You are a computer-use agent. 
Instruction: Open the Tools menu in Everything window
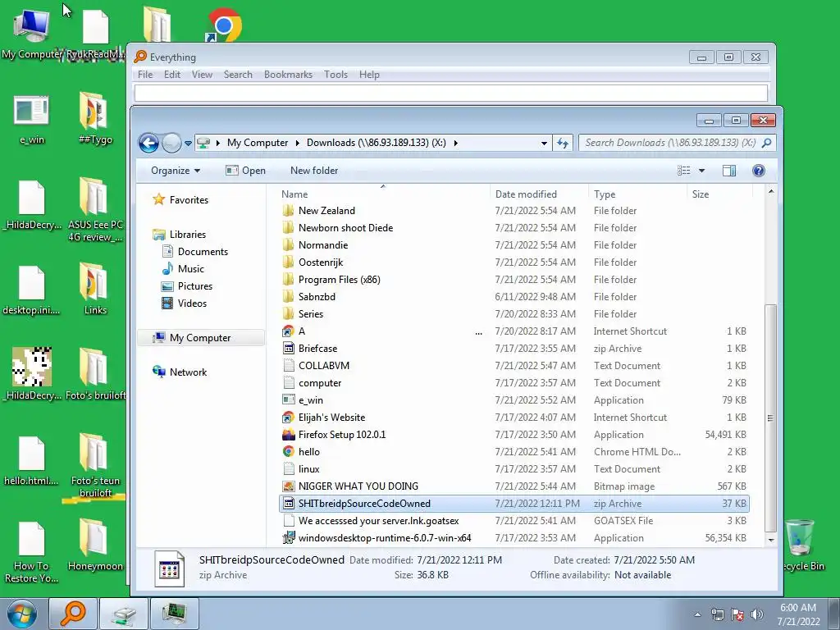[336, 75]
